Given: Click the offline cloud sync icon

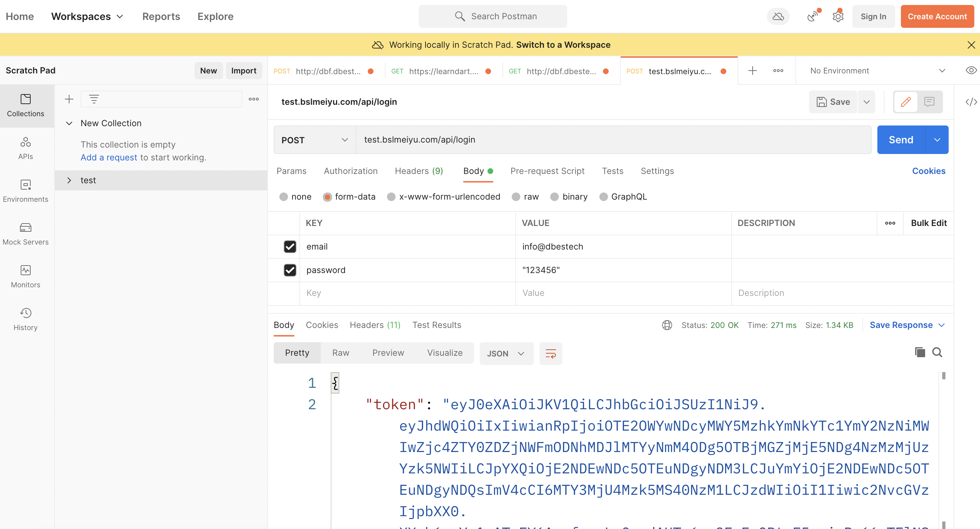Looking at the screenshot, I should [x=778, y=16].
